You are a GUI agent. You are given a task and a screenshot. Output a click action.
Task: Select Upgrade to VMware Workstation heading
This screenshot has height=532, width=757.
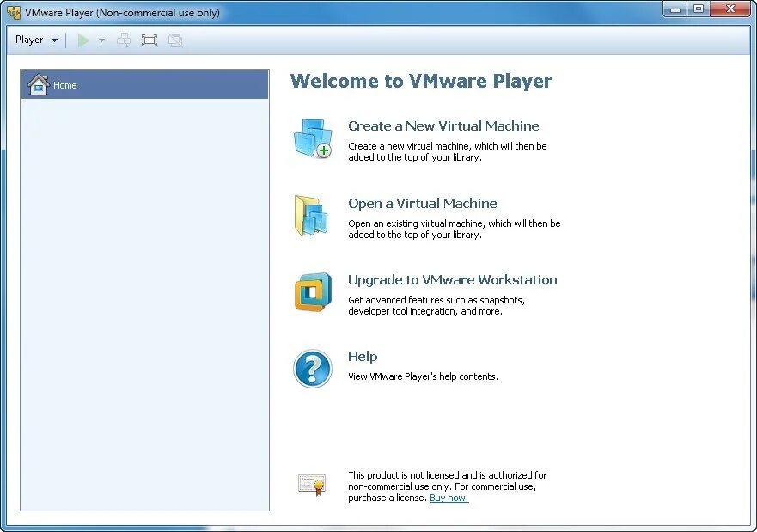tap(452, 280)
